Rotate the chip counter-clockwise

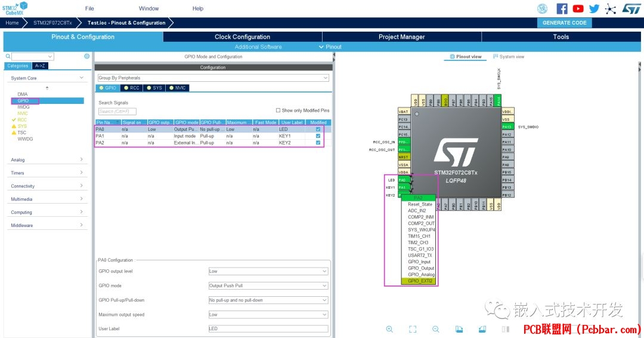[x=482, y=329]
